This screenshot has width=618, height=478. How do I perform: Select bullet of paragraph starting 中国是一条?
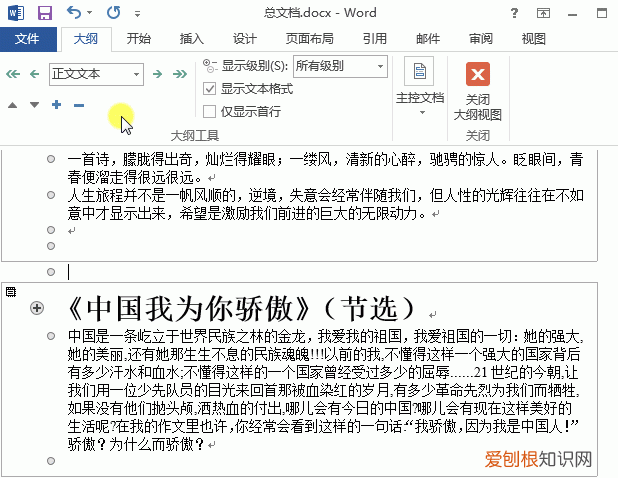click(x=51, y=336)
